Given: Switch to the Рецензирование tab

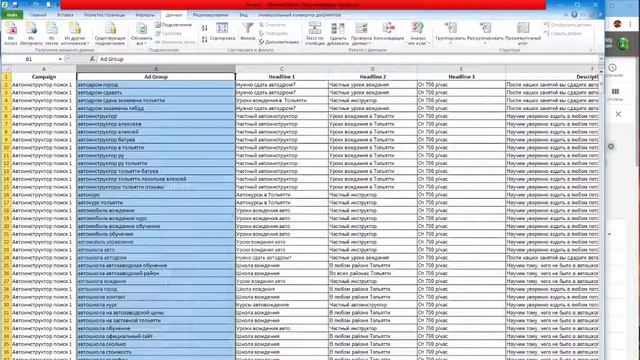Looking at the screenshot, I should (211, 15).
